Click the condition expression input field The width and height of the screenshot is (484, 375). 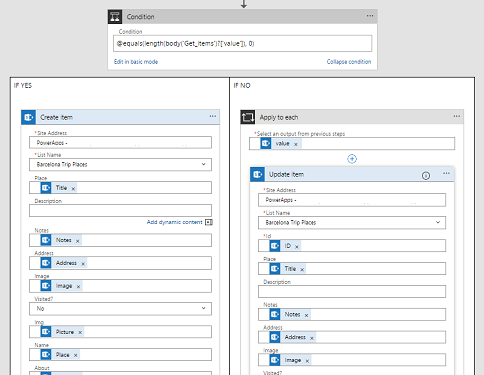pyautogui.click(x=242, y=44)
